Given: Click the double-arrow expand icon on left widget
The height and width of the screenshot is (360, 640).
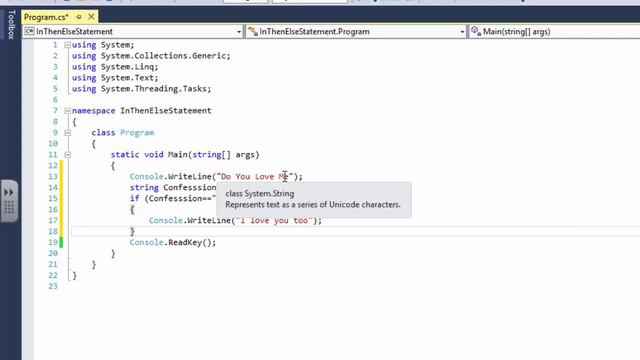Looking at the screenshot, I should (9, 192).
